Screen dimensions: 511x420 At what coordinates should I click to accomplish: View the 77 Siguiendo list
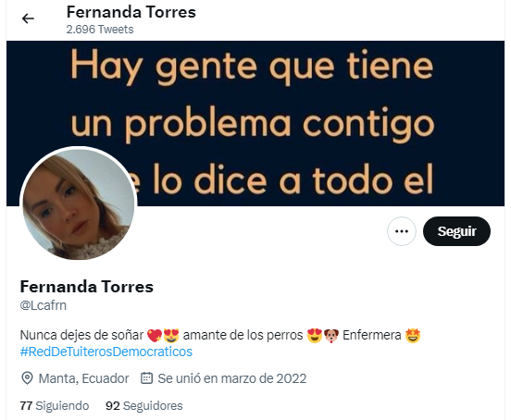click(55, 406)
